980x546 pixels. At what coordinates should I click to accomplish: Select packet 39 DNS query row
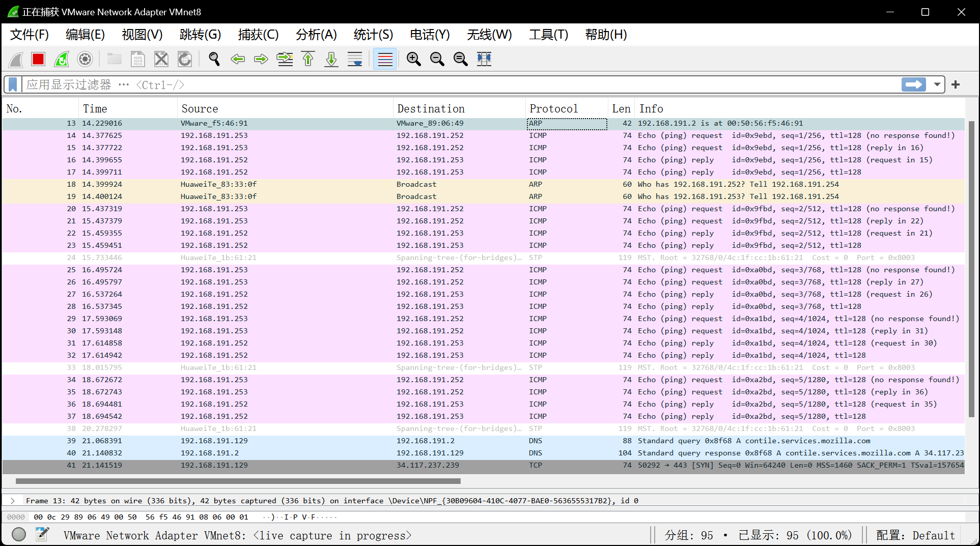[x=484, y=441]
